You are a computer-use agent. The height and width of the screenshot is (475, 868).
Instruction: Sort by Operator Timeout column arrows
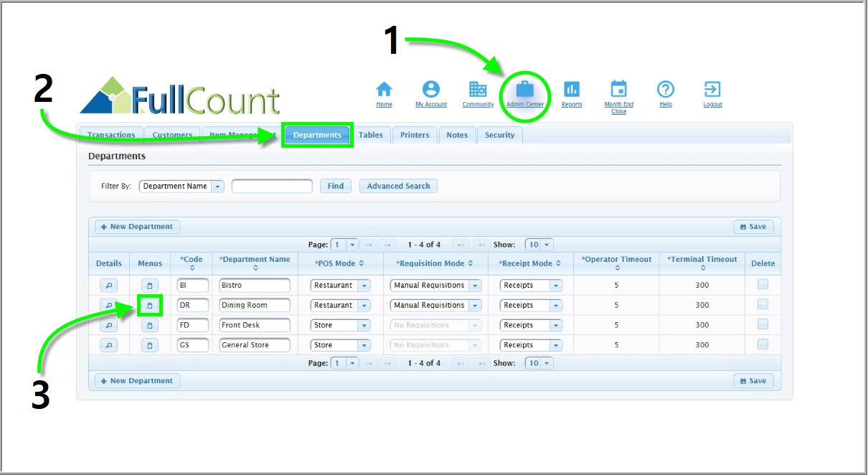point(617,268)
